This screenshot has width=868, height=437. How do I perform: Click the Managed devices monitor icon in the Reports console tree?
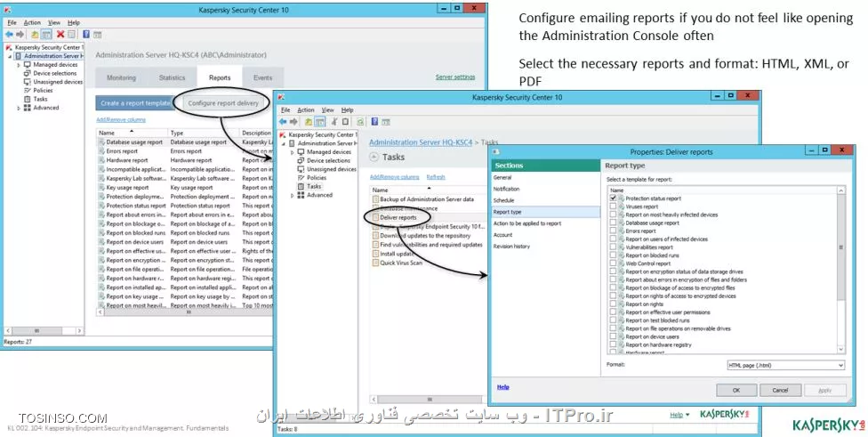pos(27,65)
